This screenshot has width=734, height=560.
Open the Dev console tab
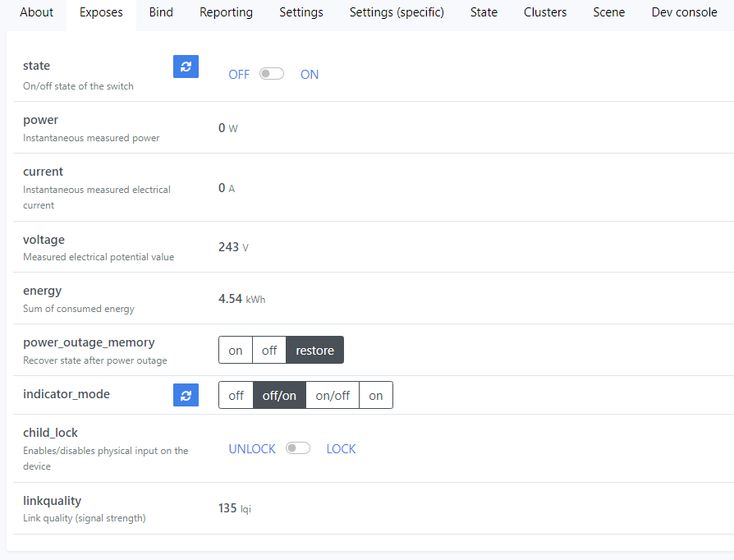coord(684,12)
